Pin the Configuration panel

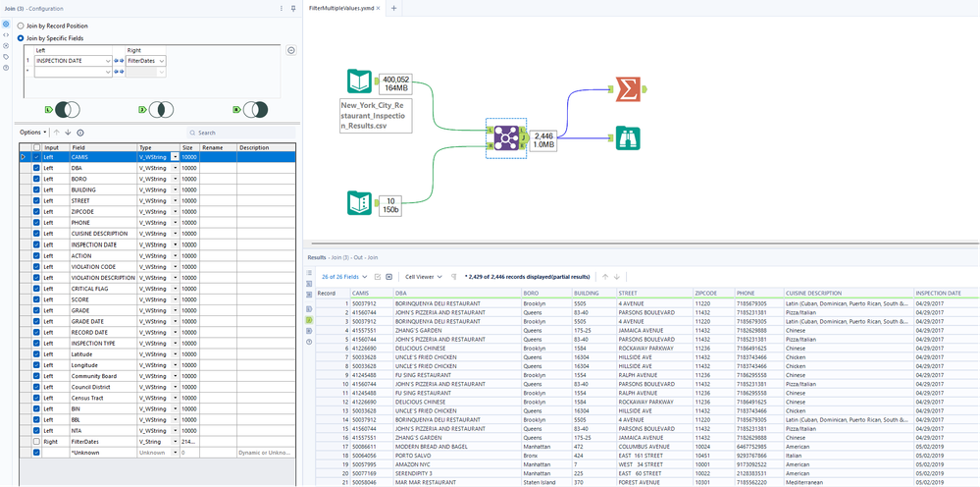292,8
